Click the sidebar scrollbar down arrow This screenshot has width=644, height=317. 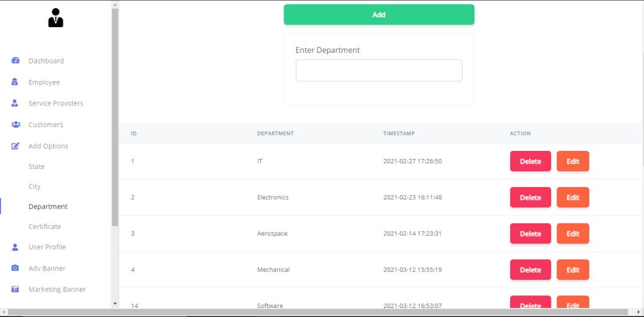pos(115,303)
